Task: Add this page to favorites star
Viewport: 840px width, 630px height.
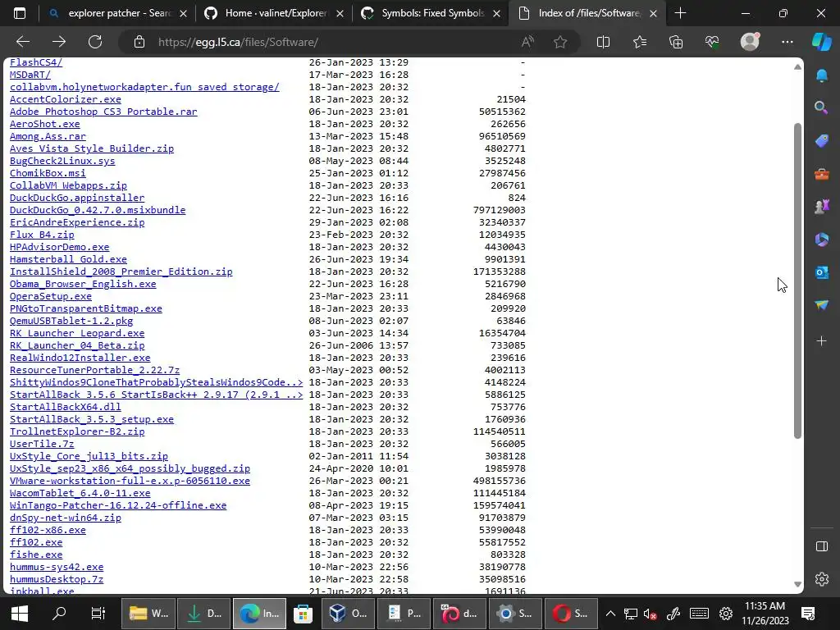Action: point(560,42)
